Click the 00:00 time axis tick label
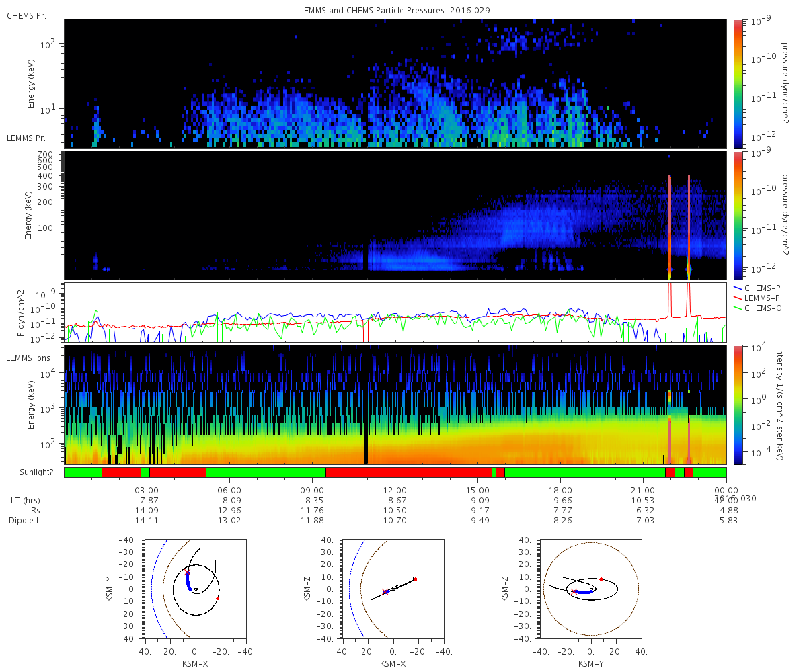This screenshot has width=807, height=672. coord(726,490)
